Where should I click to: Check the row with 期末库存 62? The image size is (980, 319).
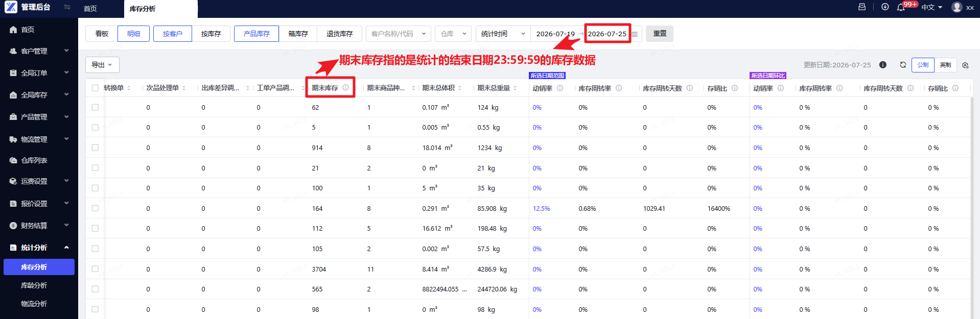pos(95,107)
